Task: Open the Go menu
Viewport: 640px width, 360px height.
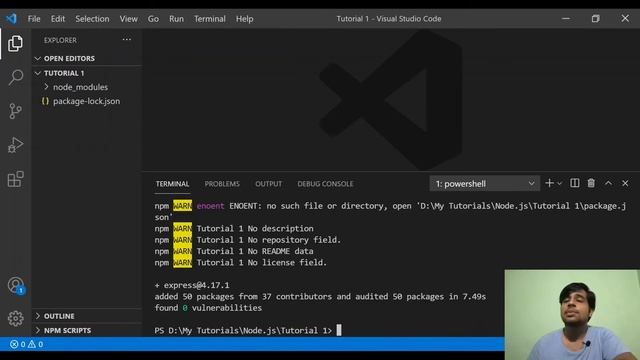Action: [x=153, y=19]
